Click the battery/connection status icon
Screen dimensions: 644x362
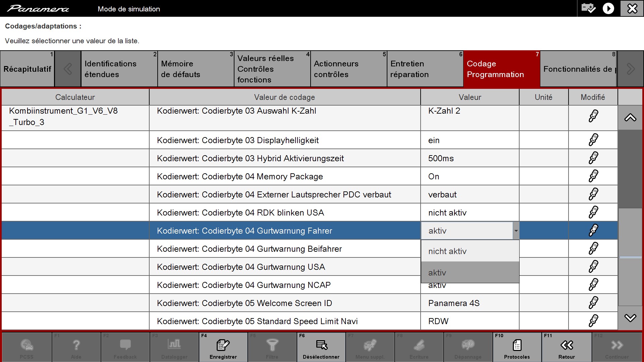coord(588,8)
